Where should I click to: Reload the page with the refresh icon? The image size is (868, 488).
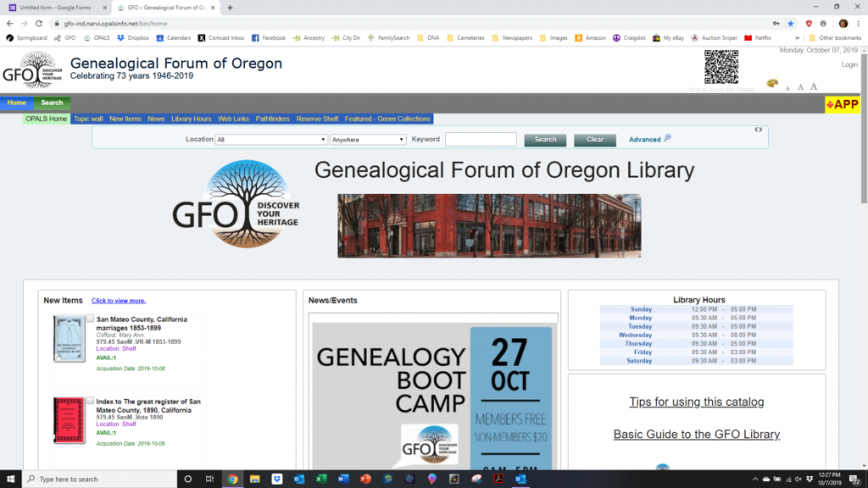(x=39, y=24)
